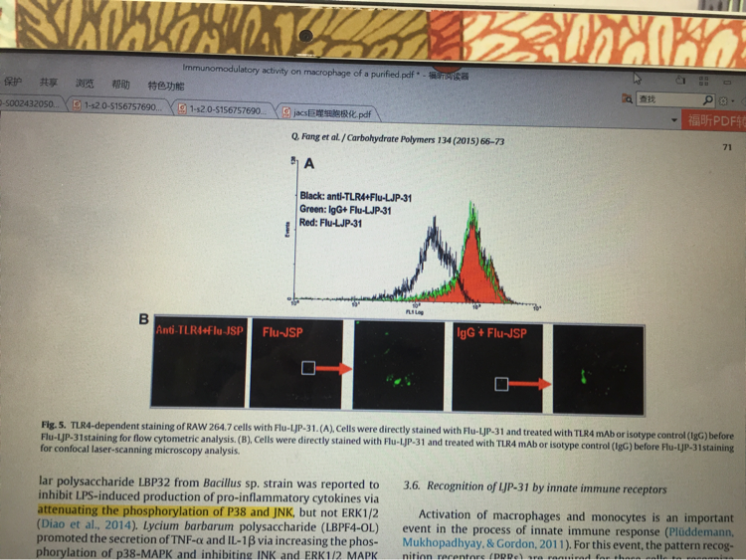Screen dimensions: 746x560
Task: Click the legend text Red: Flu-LJP-31
Action: pos(330,223)
